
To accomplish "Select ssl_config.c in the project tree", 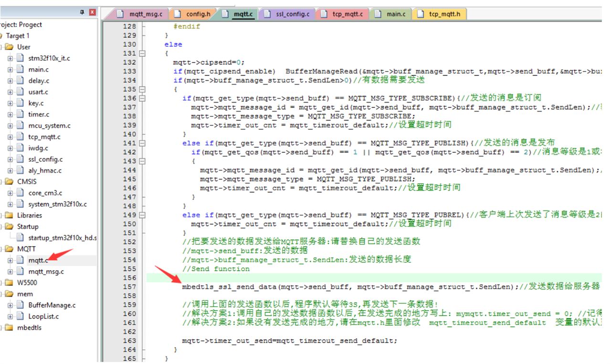I will point(45,159).
